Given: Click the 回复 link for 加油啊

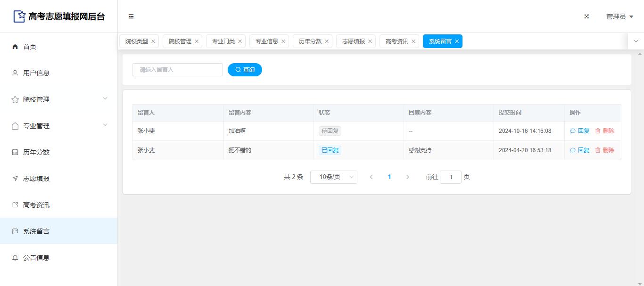Looking at the screenshot, I should [580, 131].
